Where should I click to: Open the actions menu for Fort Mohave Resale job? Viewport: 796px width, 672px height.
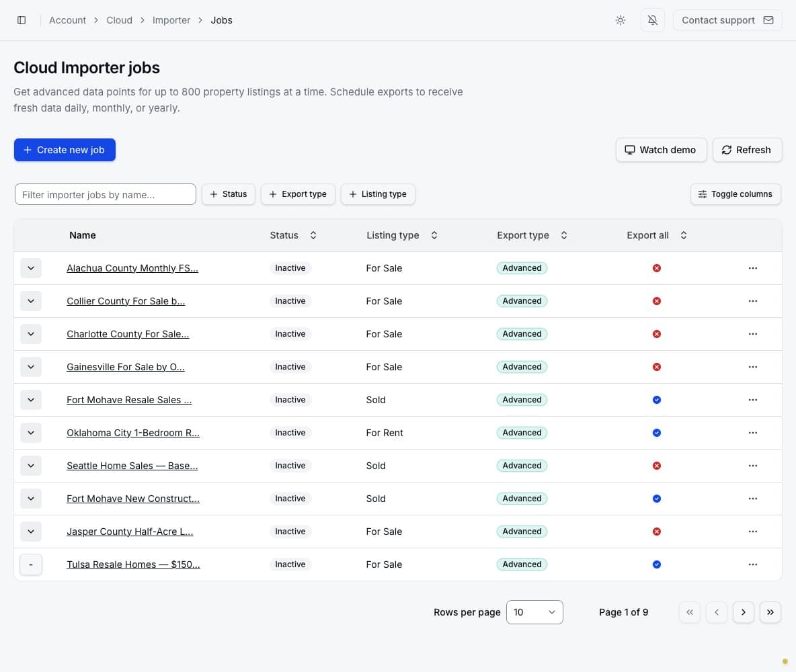[752, 400]
